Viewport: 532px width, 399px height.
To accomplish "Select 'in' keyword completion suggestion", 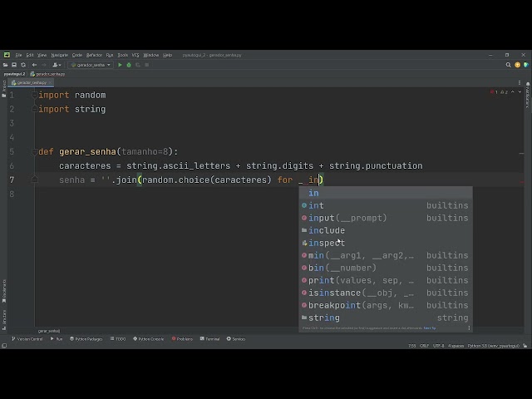I will pyautogui.click(x=386, y=193).
